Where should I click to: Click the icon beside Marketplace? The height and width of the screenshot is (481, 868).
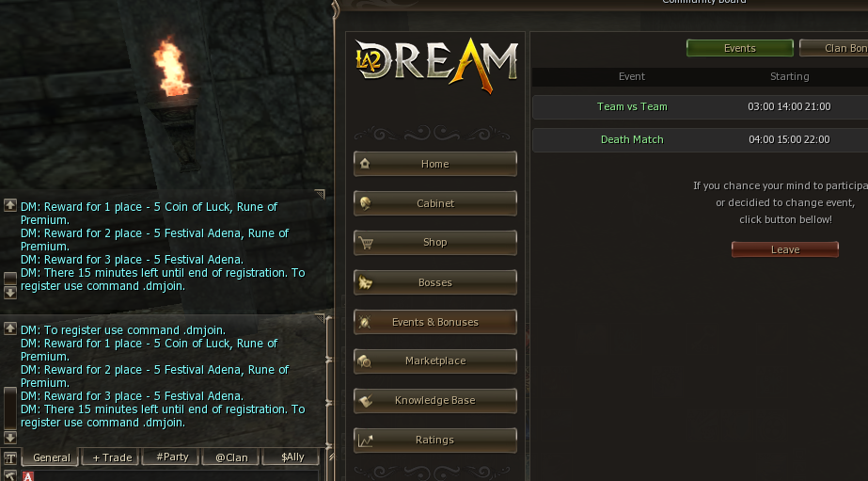[x=364, y=361]
